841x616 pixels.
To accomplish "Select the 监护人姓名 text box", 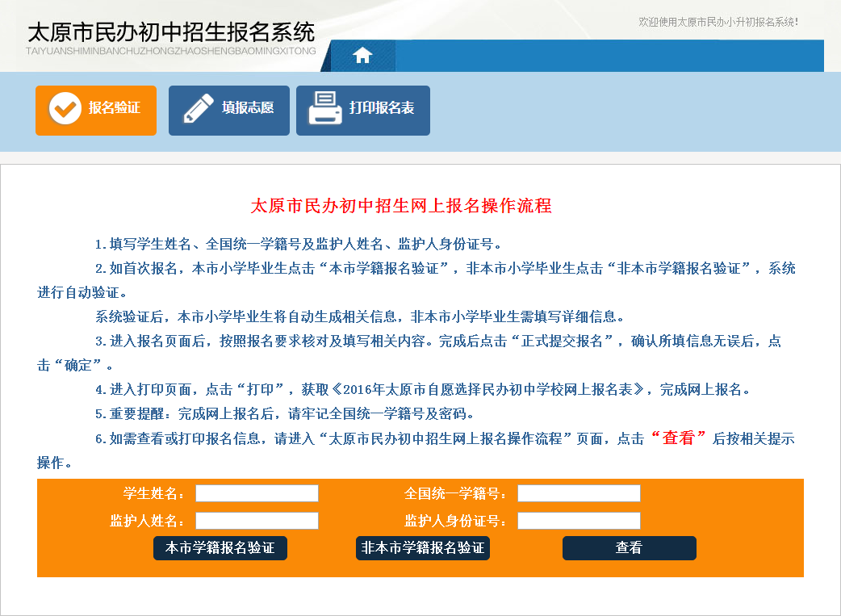I will tap(257, 521).
